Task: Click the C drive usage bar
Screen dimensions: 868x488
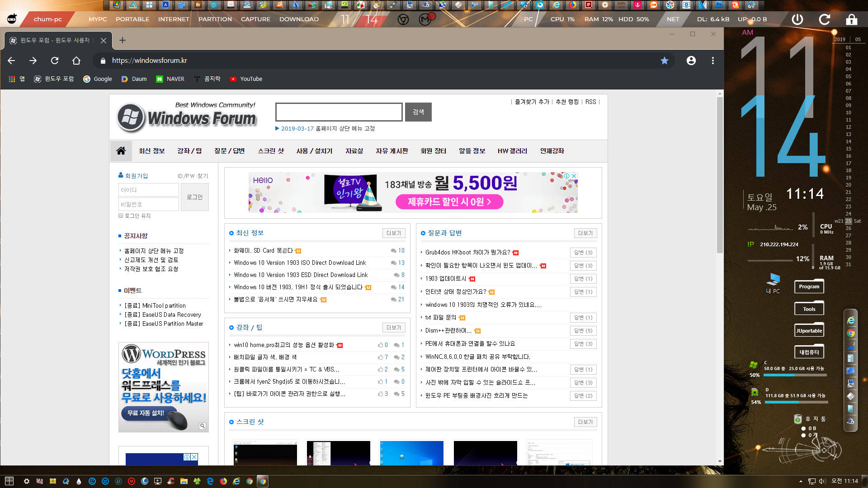Action: coord(795,375)
